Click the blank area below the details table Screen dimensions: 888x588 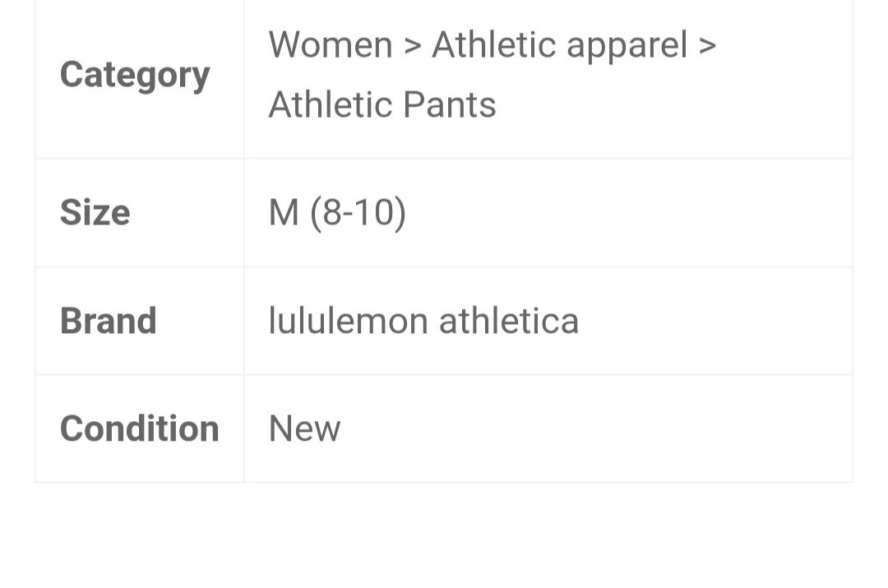[444, 535]
